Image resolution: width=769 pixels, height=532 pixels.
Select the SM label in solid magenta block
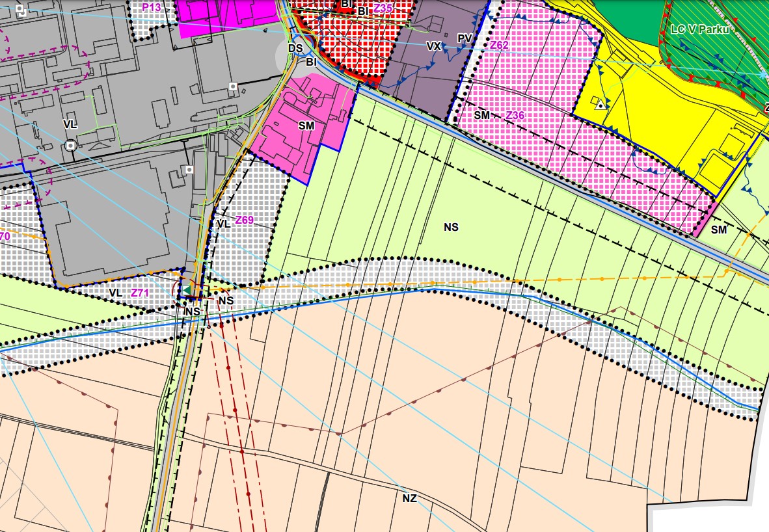click(306, 126)
